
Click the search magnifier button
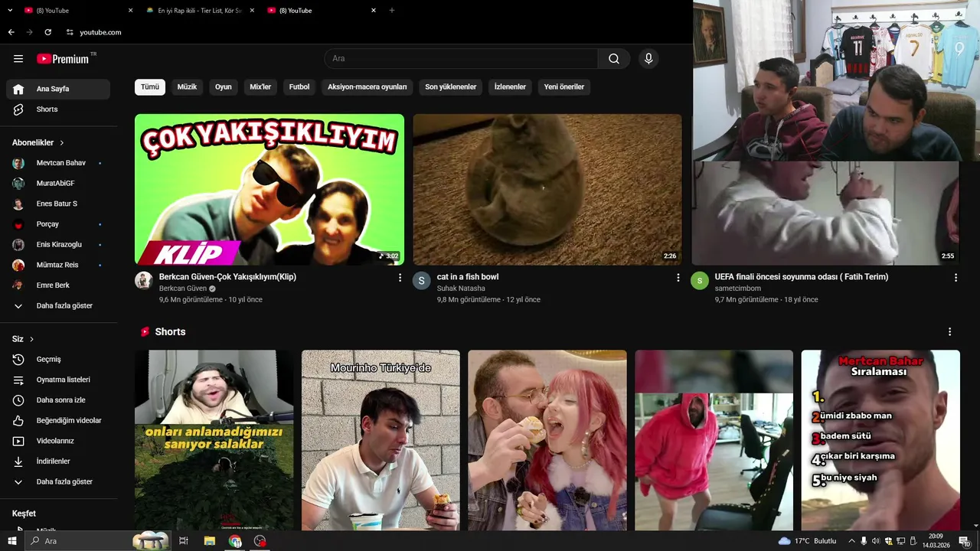pos(614,59)
